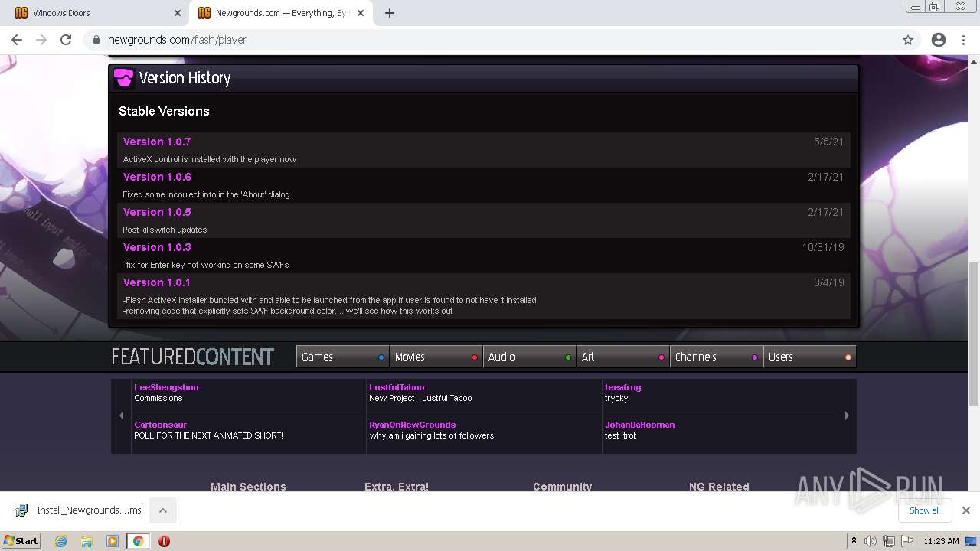The width and height of the screenshot is (980, 551).
Task: Close the downloads bar
Action: click(965, 510)
